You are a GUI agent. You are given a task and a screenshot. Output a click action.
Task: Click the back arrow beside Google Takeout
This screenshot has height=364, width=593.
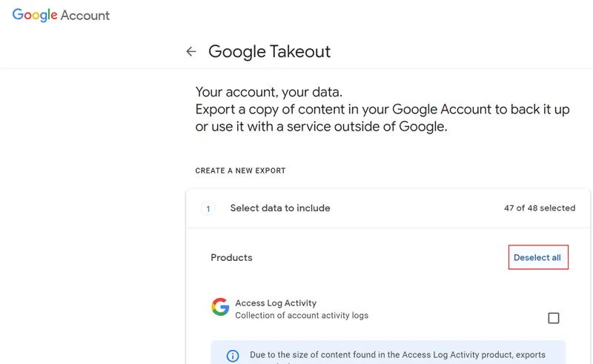tap(191, 51)
